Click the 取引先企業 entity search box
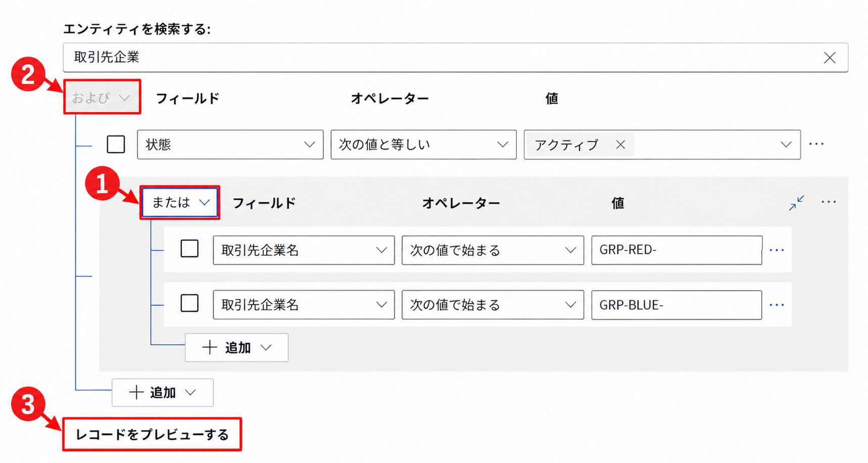This screenshot has width=868, height=463. click(455, 58)
